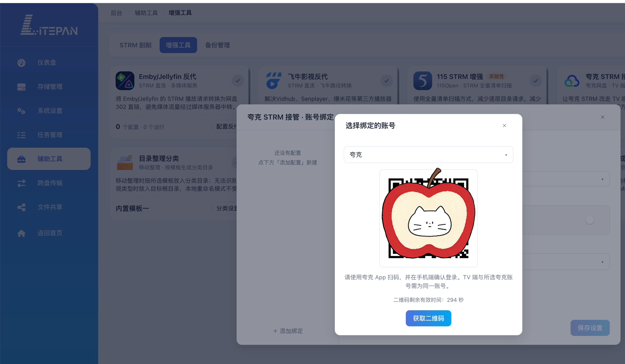Click the Emby/Jellyfin 反代 app icon

coord(125,81)
